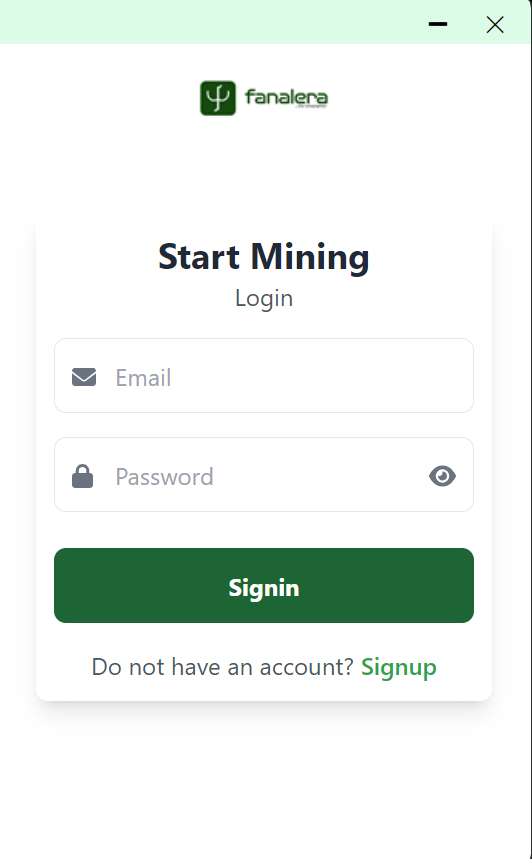Focus the Email input field
This screenshot has height=859, width=532.
coord(264,375)
